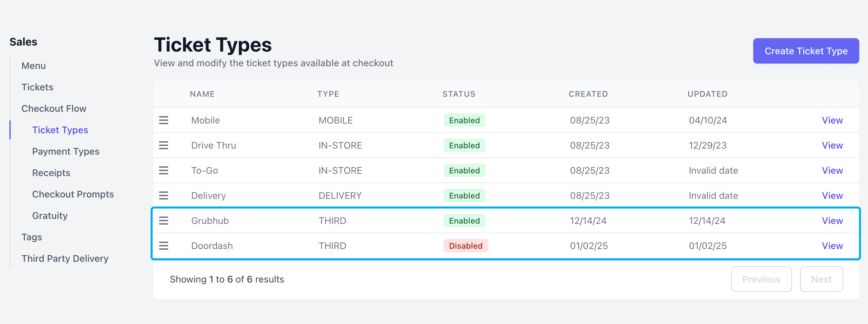Open Gratuity settings in the sidebar

click(x=50, y=216)
